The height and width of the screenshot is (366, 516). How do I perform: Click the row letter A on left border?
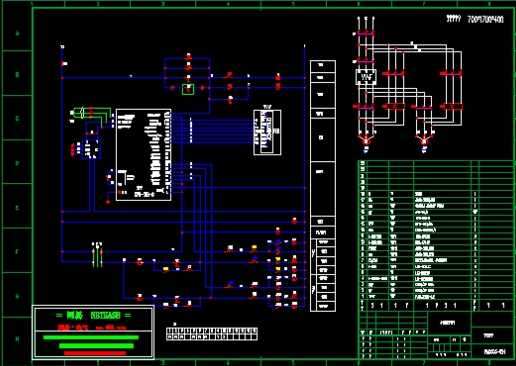coord(17,33)
